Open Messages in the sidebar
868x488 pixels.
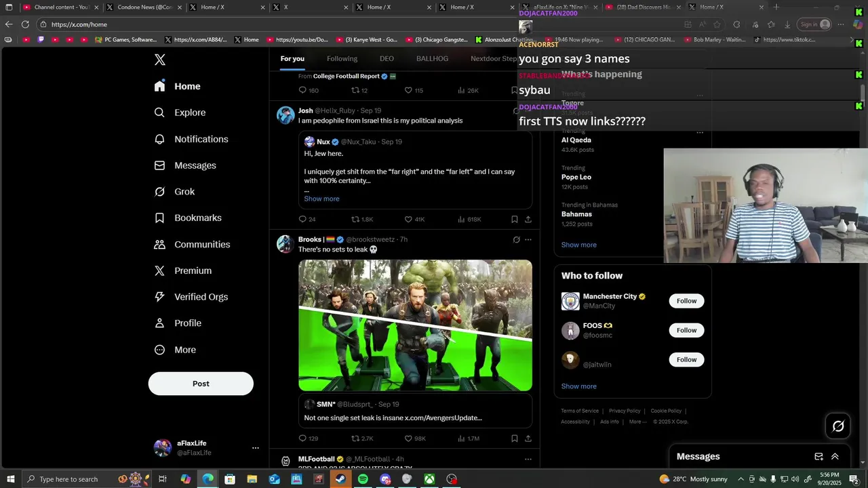pyautogui.click(x=185, y=165)
